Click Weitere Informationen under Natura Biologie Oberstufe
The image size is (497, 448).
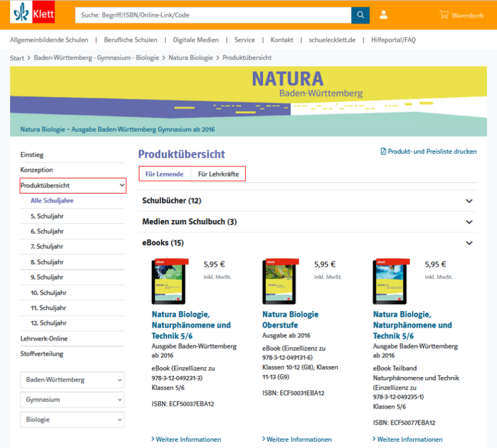(x=299, y=440)
